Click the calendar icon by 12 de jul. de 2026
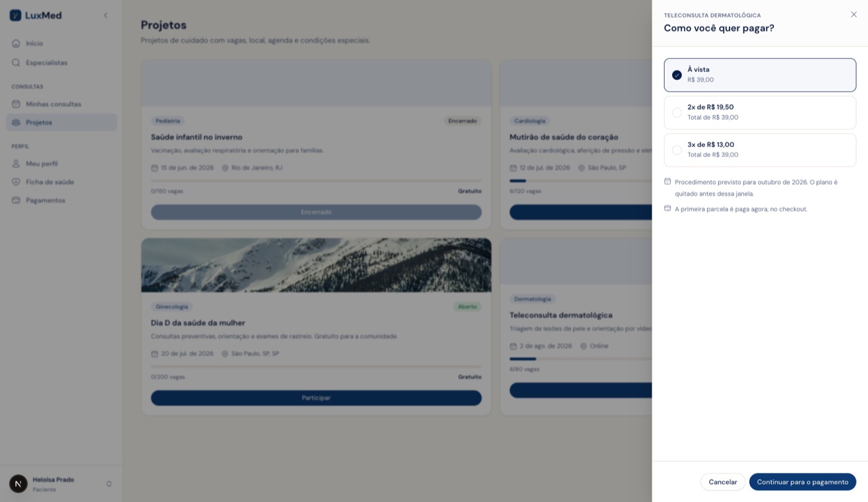The height and width of the screenshot is (502, 868). [x=513, y=167]
